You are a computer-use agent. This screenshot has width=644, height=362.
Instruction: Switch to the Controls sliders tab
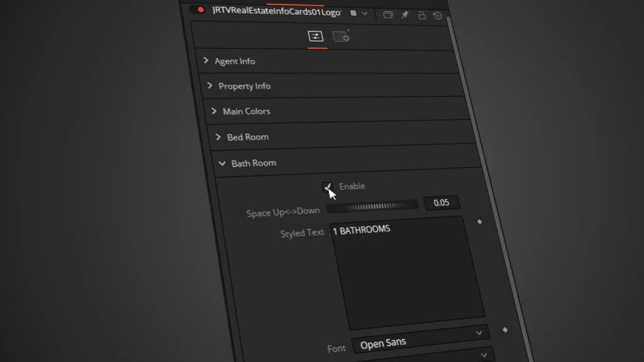point(316,36)
